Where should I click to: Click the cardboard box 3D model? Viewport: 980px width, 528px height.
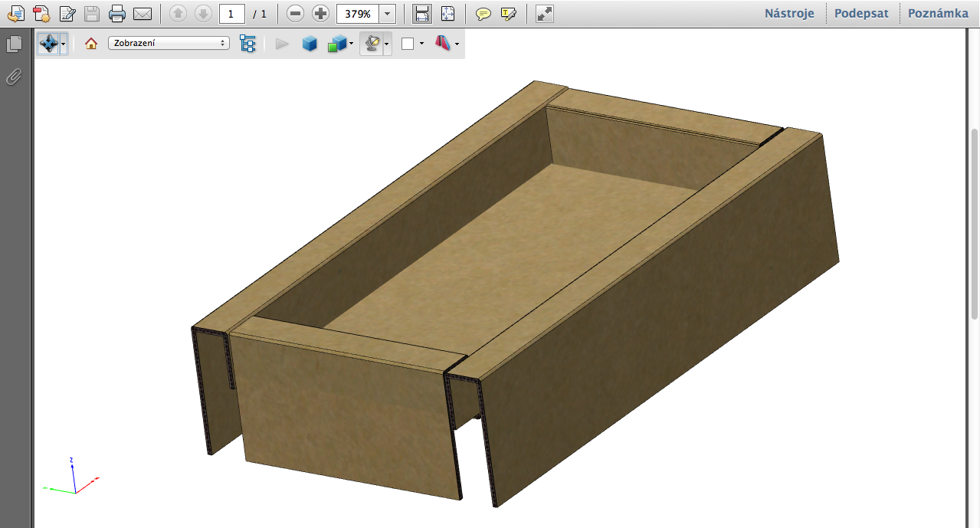point(515,294)
